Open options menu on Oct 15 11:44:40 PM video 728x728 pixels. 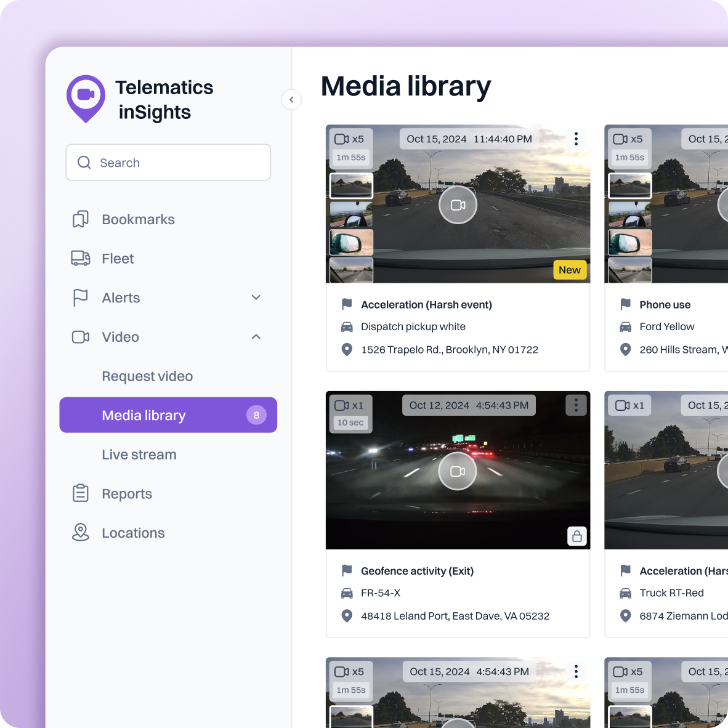pyautogui.click(x=576, y=139)
